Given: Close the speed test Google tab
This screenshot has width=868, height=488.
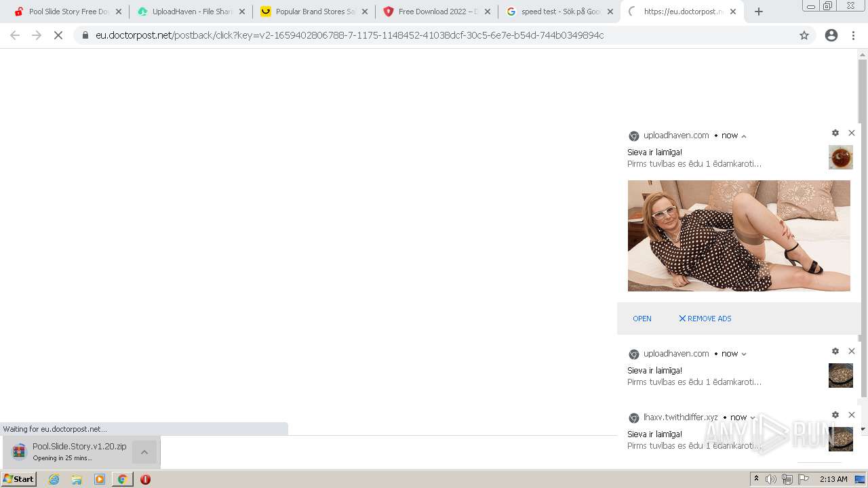Looking at the screenshot, I should point(610,12).
